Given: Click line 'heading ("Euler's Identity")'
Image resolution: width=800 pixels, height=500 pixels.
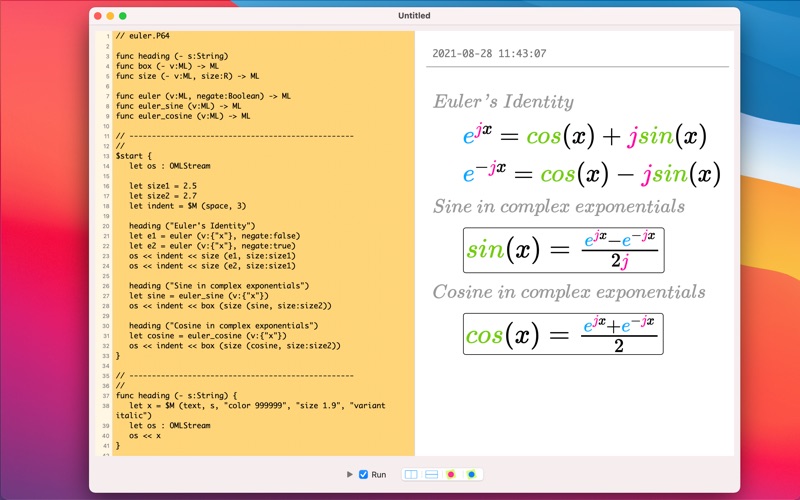Looking at the screenshot, I should point(192,226).
